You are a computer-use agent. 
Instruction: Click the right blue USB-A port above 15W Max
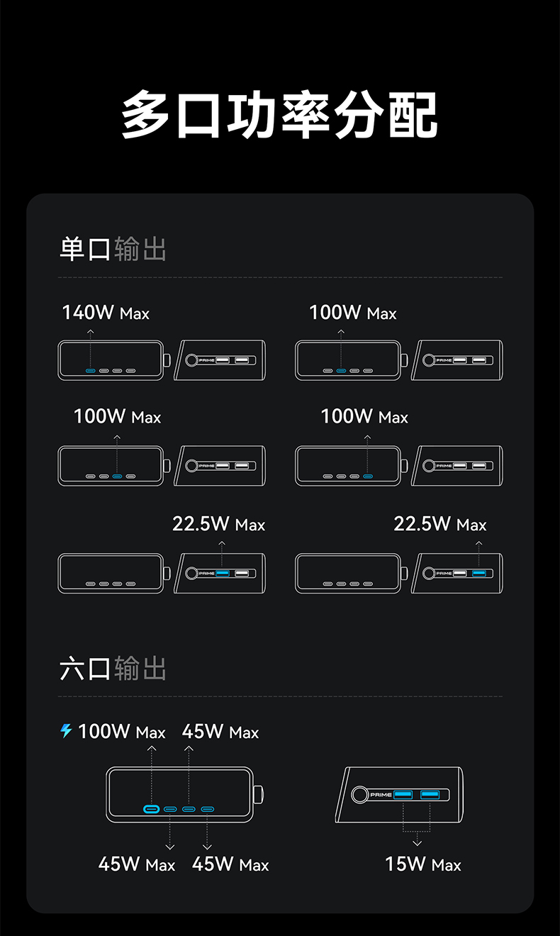(430, 794)
